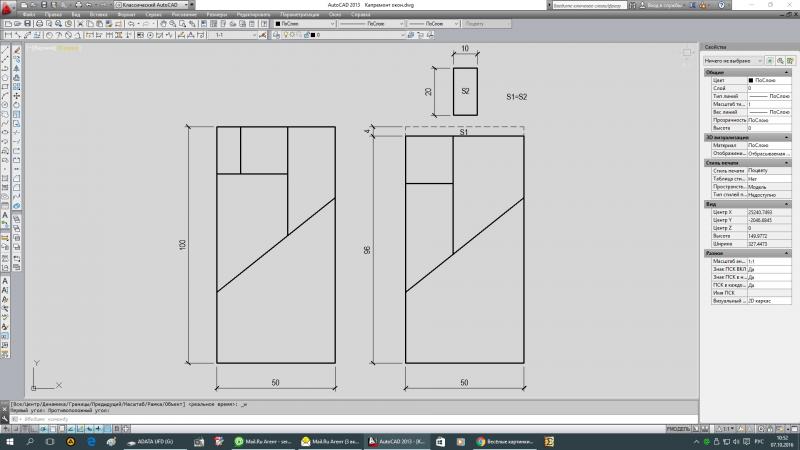Select the Linear dimension tool
This screenshot has width=800, height=450.
(x=8, y=35)
